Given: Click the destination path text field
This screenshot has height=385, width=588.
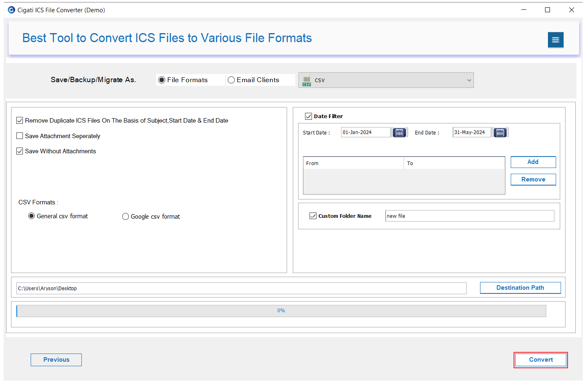Looking at the screenshot, I should tap(241, 288).
